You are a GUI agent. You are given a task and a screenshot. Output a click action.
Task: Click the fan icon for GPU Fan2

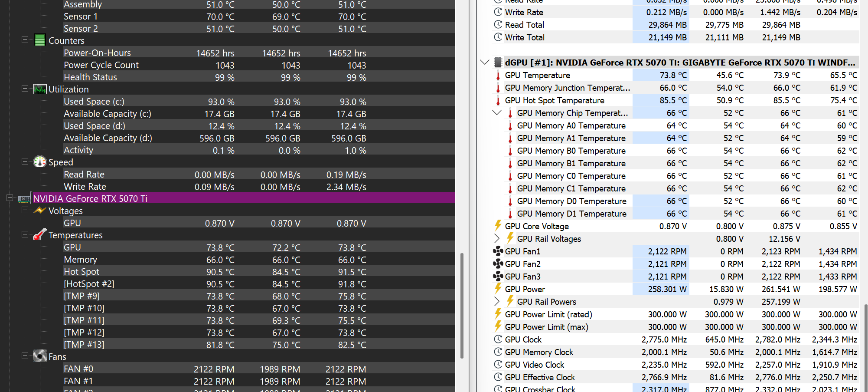pyautogui.click(x=498, y=264)
